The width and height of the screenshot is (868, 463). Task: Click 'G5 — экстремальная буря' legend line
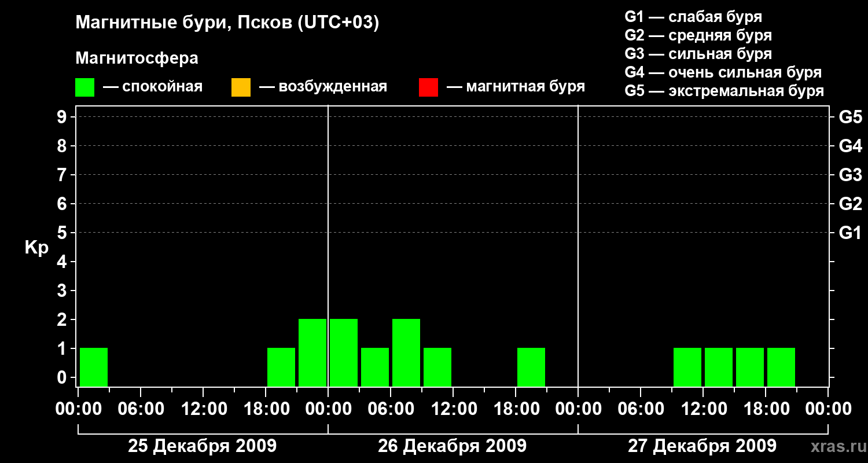tap(724, 91)
